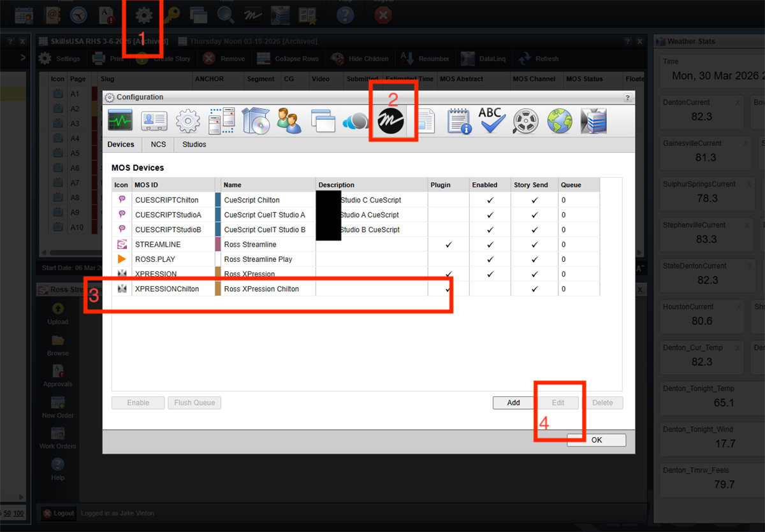This screenshot has height=532, width=765.
Task: Select the CueScript CueIT Studio A name cell
Action: coord(268,215)
